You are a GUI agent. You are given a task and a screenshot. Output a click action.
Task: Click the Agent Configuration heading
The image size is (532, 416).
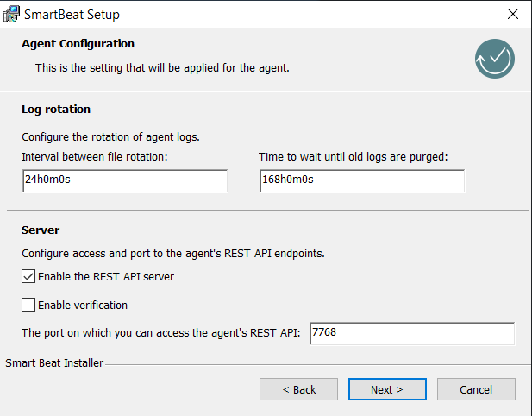pos(78,43)
